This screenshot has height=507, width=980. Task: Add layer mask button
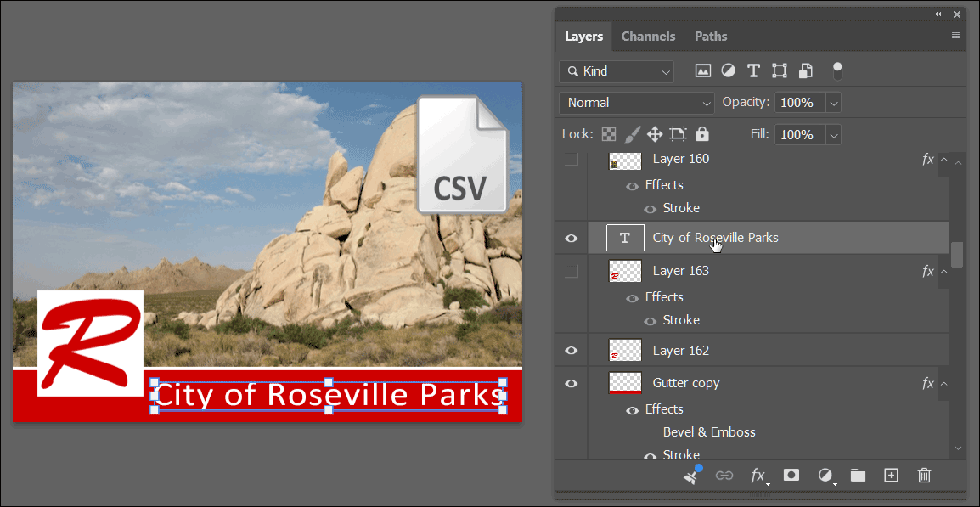pos(791,475)
